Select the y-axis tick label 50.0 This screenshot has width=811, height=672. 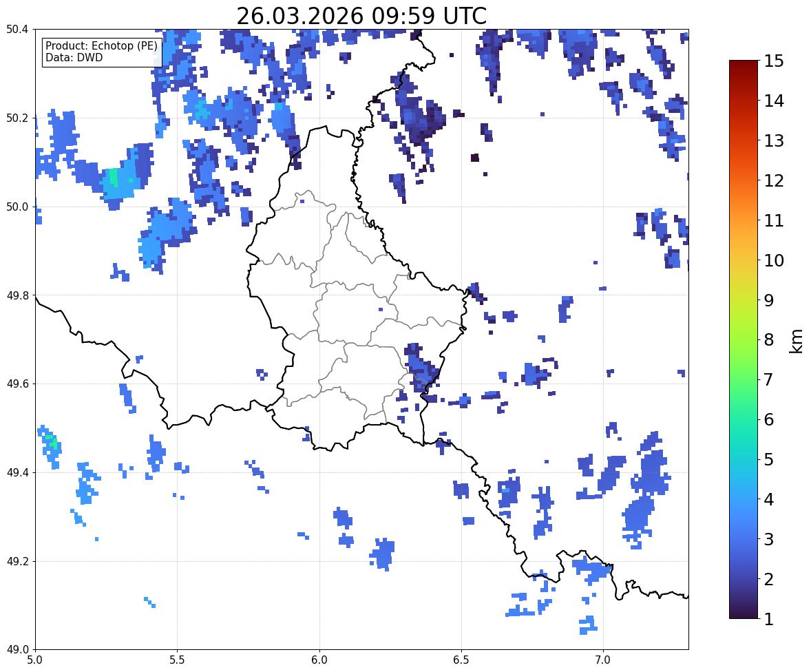pos(17,207)
